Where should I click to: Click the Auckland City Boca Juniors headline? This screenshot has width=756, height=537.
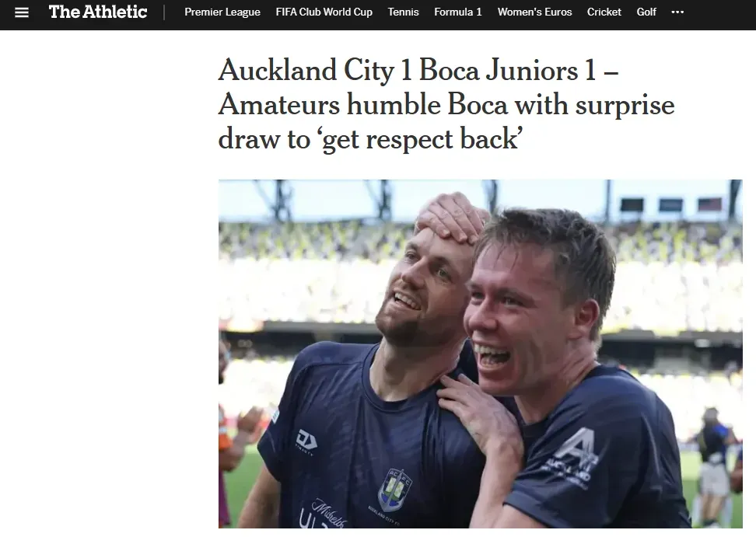[x=446, y=104]
